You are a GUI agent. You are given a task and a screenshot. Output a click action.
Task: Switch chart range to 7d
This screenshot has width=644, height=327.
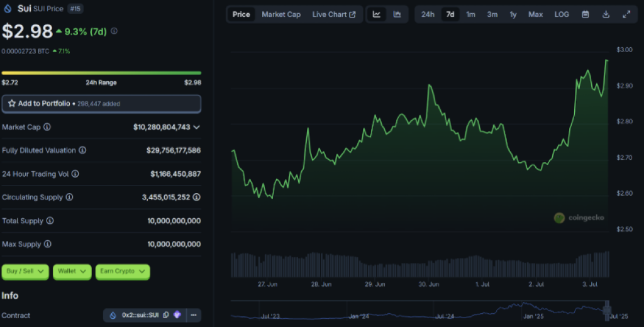coord(450,14)
